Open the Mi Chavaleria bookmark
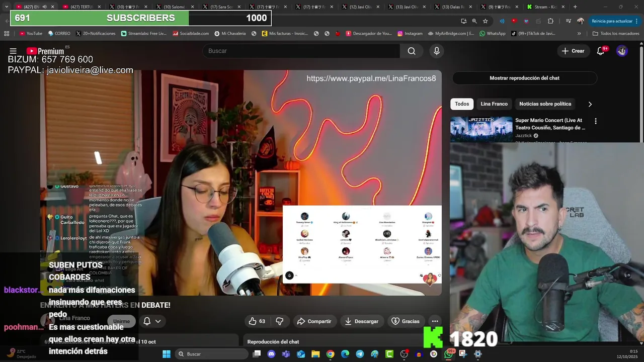The image size is (644, 362). pyautogui.click(x=230, y=34)
